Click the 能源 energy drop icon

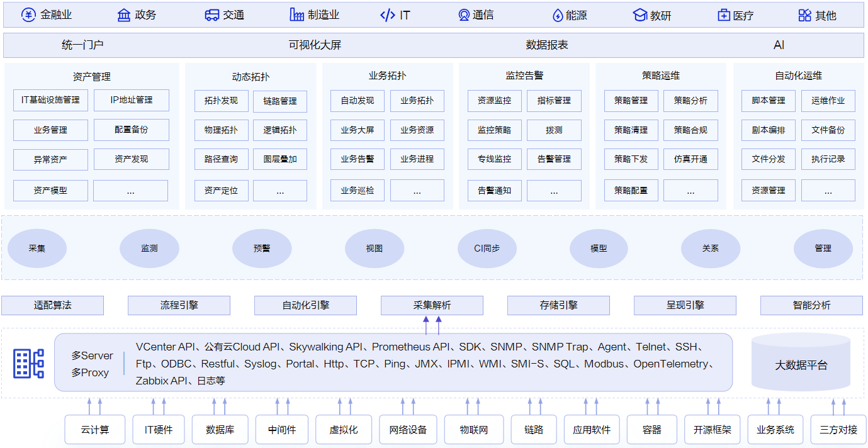click(558, 15)
